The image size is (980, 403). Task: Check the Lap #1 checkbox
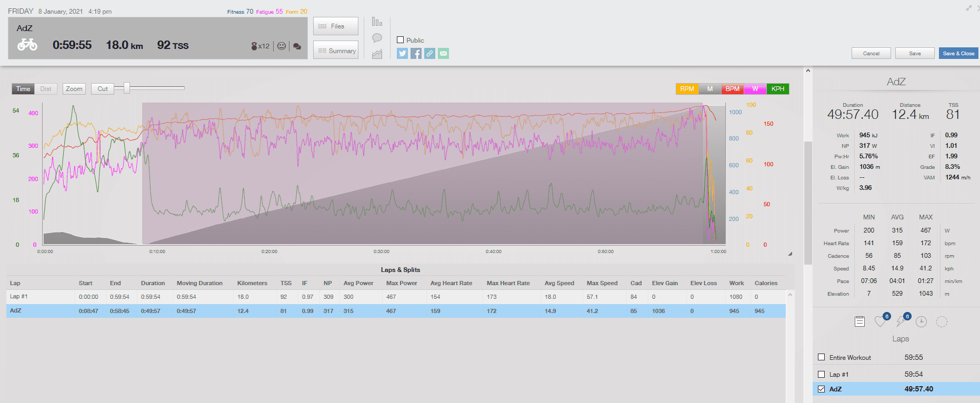tap(821, 374)
